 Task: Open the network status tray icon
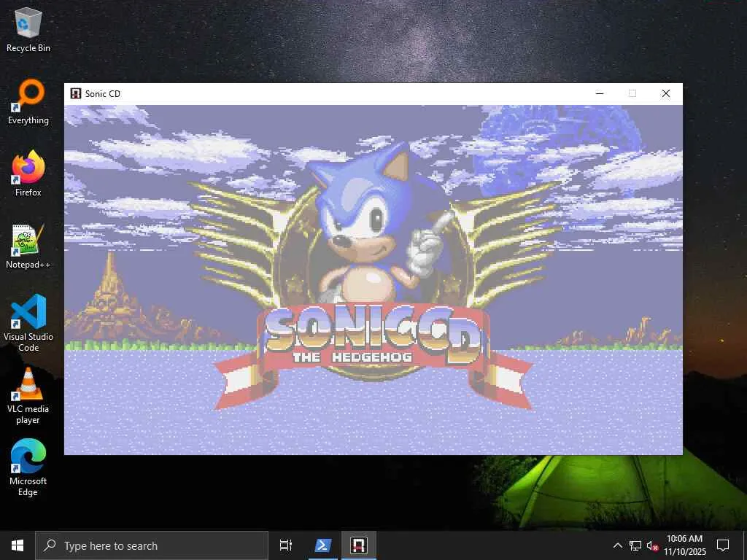click(x=635, y=545)
